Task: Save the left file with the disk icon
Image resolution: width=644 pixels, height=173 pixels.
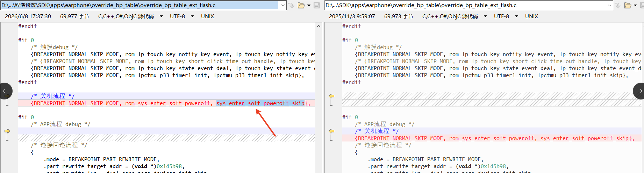Action: [317, 5]
